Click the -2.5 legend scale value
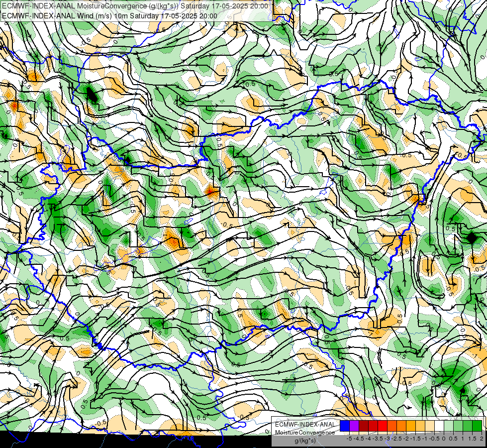 point(395,439)
